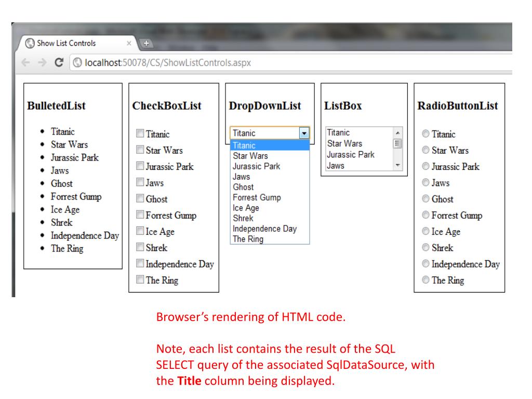Click The Ring in the BulletedList

tap(67, 249)
